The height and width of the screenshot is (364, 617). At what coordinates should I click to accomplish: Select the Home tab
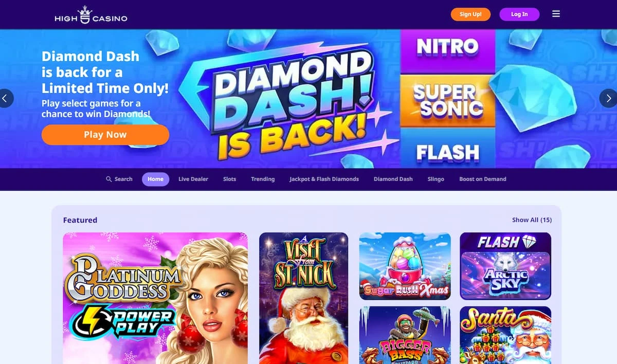[x=155, y=179]
